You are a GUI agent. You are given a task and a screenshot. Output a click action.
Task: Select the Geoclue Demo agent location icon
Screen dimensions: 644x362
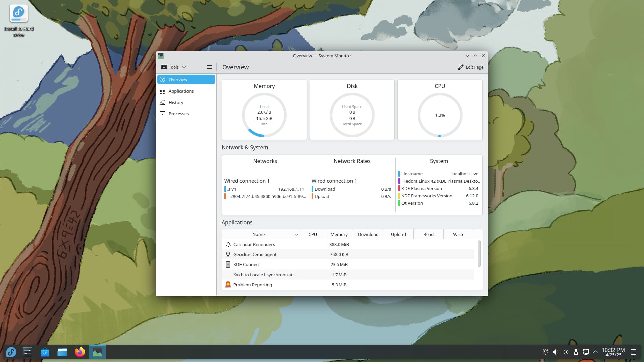click(228, 254)
